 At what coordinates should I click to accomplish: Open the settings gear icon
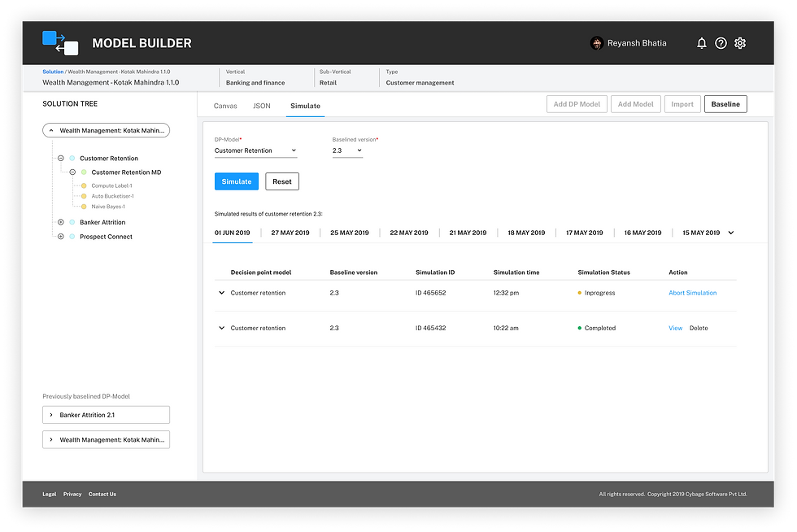pos(740,43)
